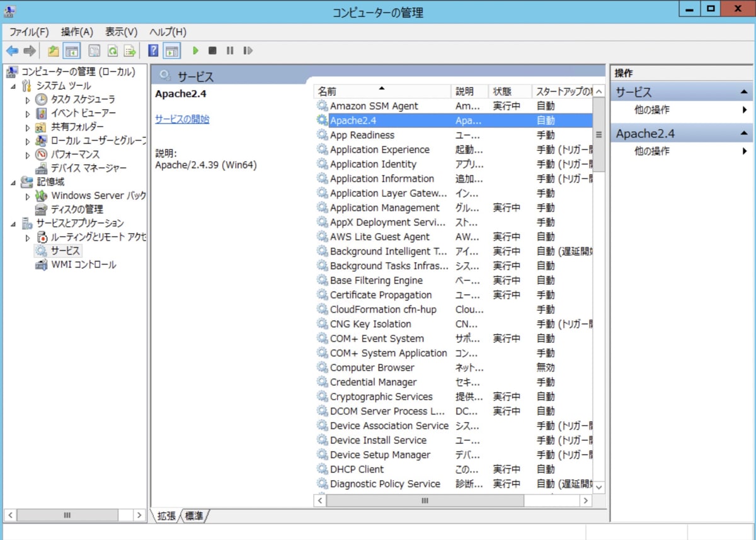
Task: Select ローカル ユーザーとグループ tree node
Action: coord(98,141)
